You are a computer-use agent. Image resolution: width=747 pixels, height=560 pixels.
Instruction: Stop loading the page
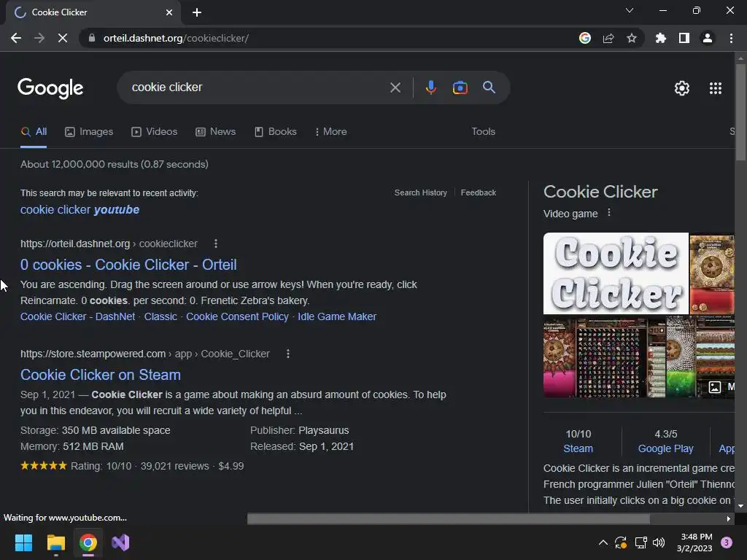pyautogui.click(x=63, y=38)
